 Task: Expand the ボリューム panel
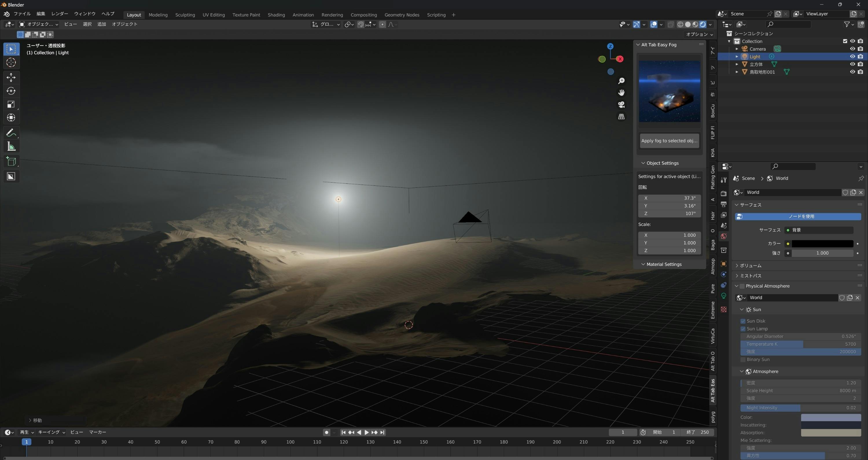751,266
